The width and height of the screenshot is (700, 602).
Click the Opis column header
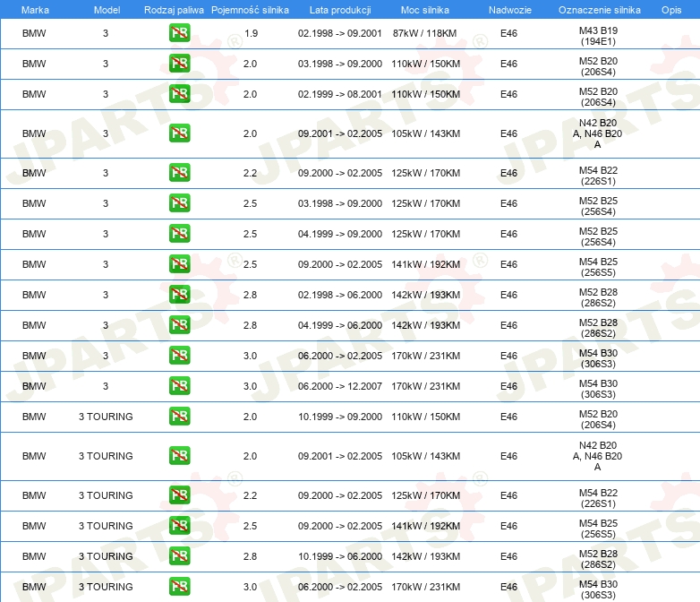tap(670, 9)
